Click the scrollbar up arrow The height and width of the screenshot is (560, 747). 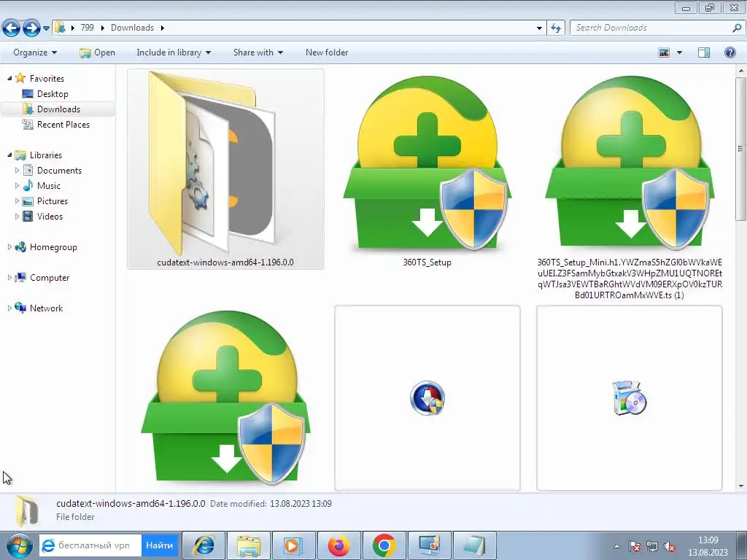tap(741, 71)
